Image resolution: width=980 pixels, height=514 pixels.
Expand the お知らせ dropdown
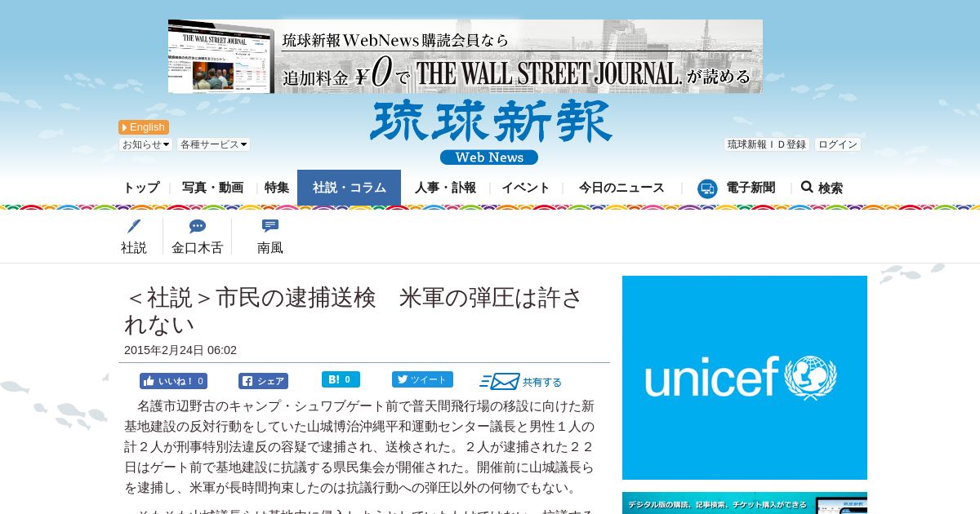146,144
